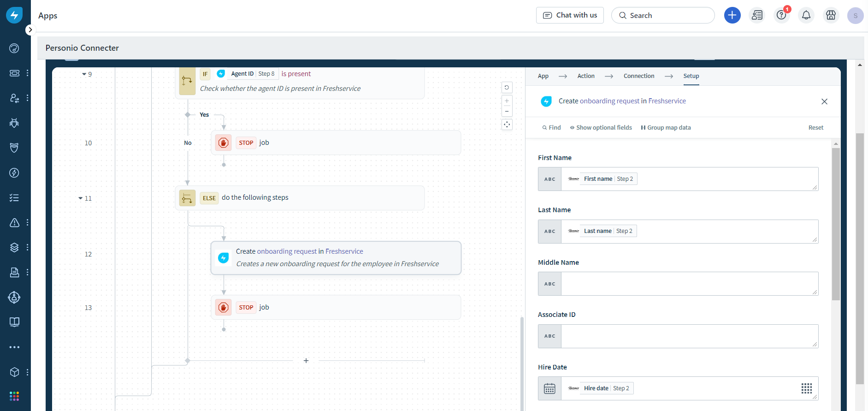Open the bug problems sidebar icon
Image resolution: width=868 pixels, height=411 pixels.
pos(14,123)
